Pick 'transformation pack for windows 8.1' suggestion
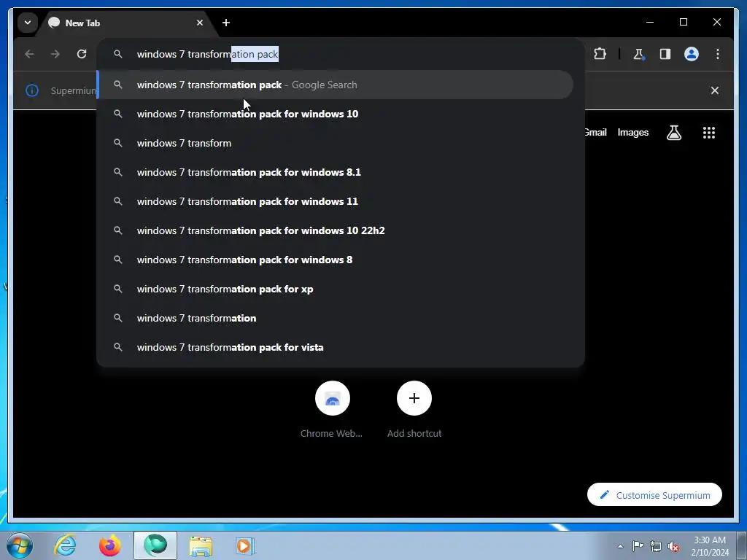Screen dimensions: 747x560 (336, 172)
